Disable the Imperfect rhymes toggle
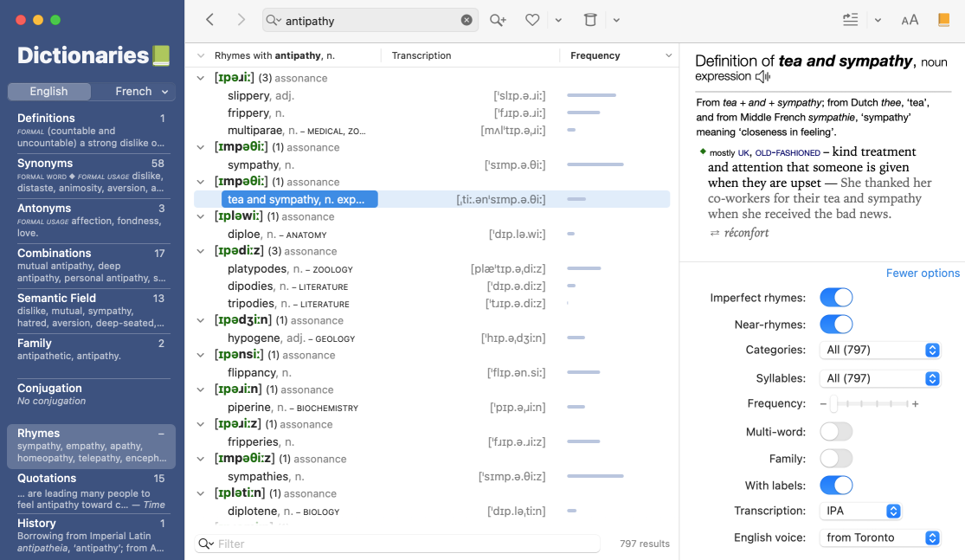Screen dimensions: 965x560 tap(836, 298)
